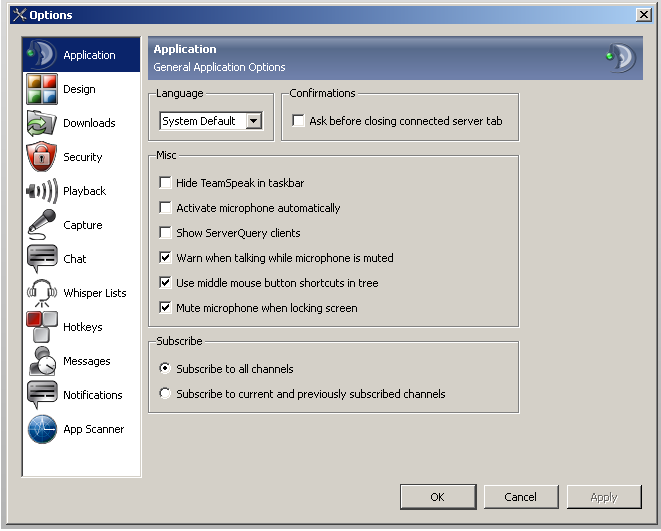Uncheck Warn when talking while microphone muted
The image size is (661, 531).
point(165,257)
